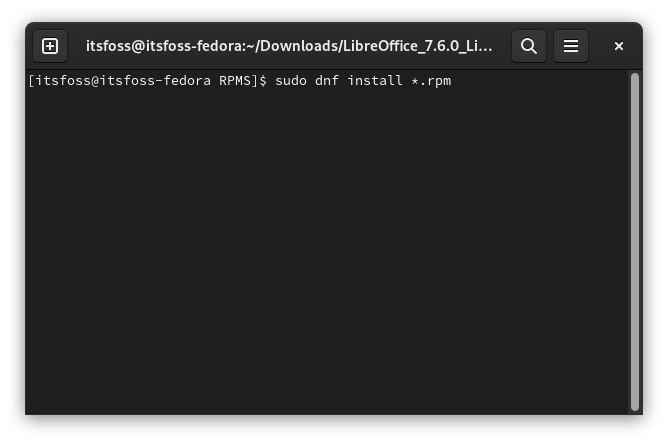Click "RPMS" in the shell prompt

[x=237, y=80]
